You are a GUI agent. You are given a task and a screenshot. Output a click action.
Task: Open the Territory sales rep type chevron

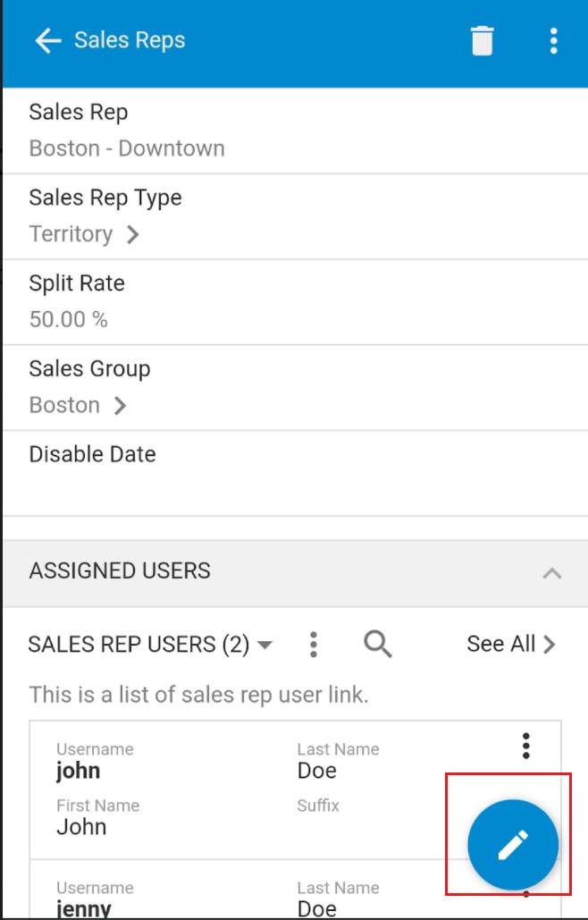(x=134, y=234)
